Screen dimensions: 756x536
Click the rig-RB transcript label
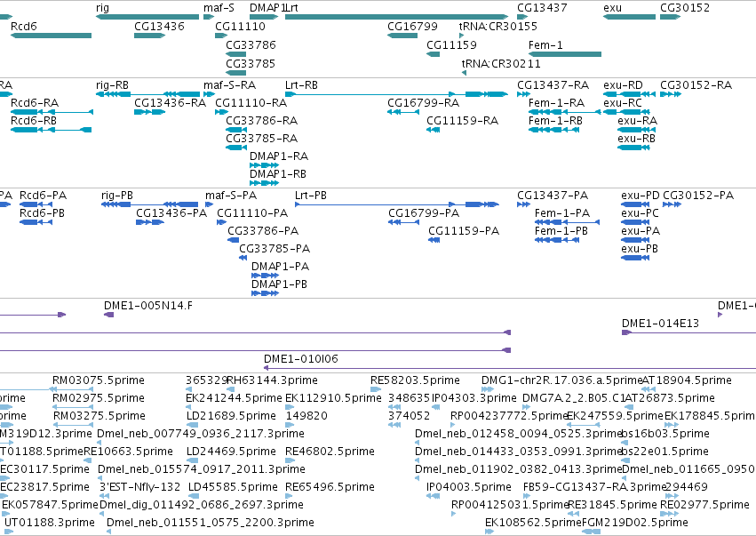pyautogui.click(x=112, y=85)
